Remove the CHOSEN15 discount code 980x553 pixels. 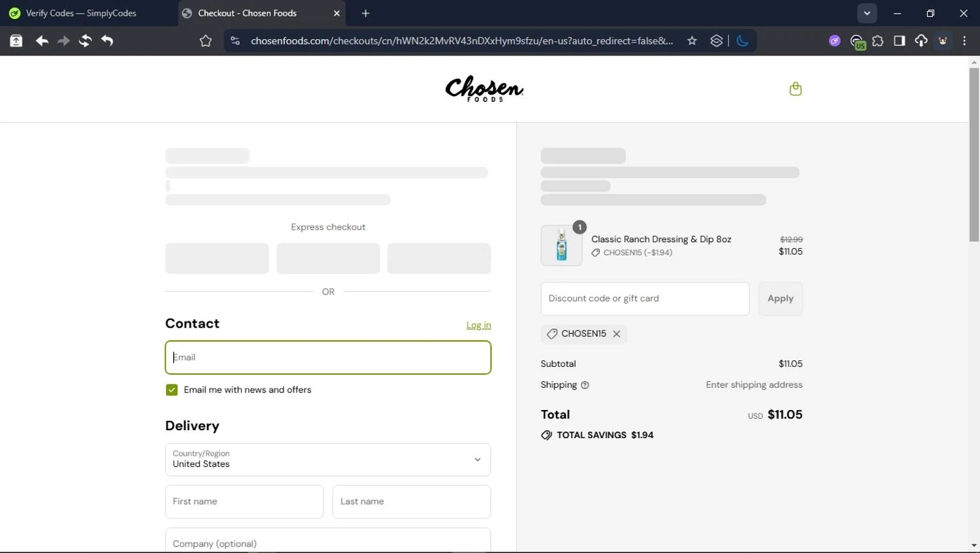click(x=617, y=334)
